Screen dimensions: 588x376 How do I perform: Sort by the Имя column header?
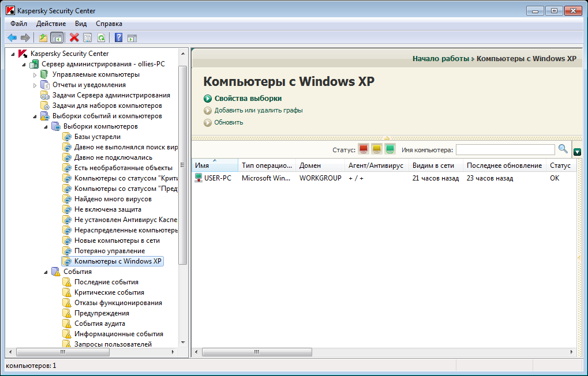215,166
